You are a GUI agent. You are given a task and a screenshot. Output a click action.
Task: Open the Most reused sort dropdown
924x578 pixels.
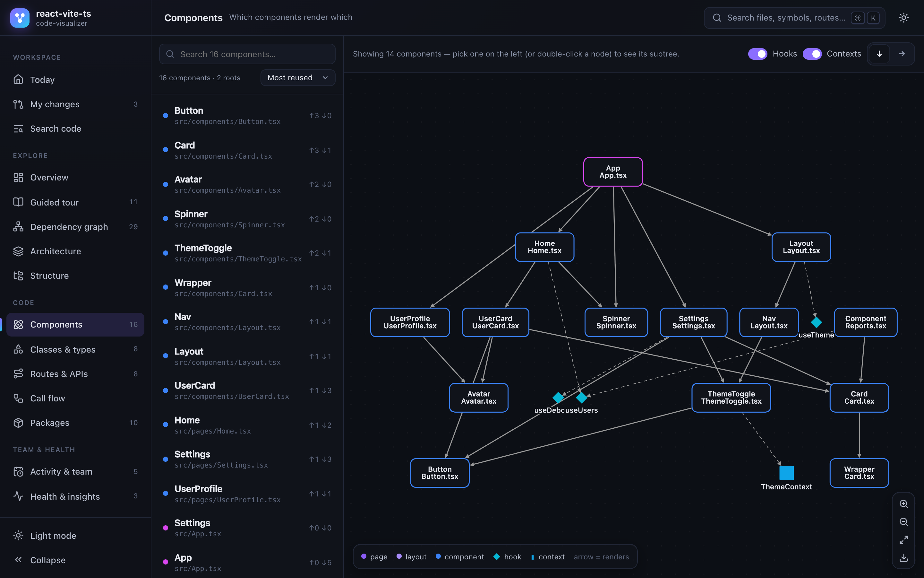point(298,78)
